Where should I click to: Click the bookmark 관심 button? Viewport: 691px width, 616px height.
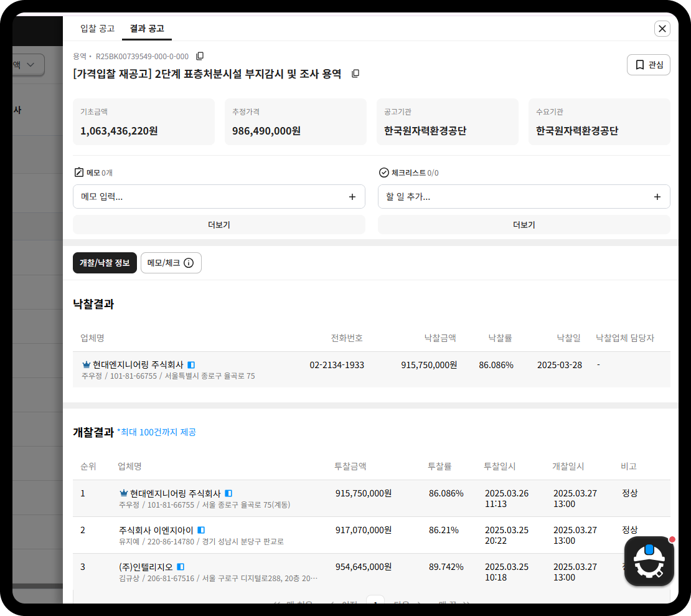pos(648,65)
